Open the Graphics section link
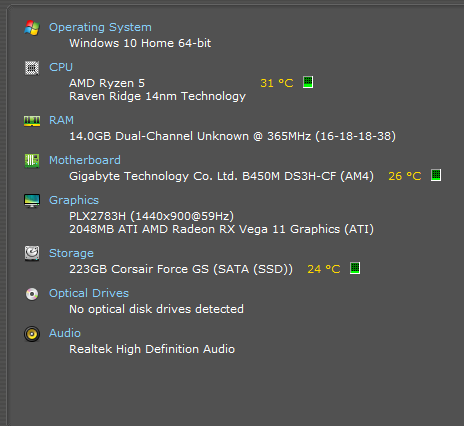Image resolution: width=464 pixels, height=426 pixels. 74,200
